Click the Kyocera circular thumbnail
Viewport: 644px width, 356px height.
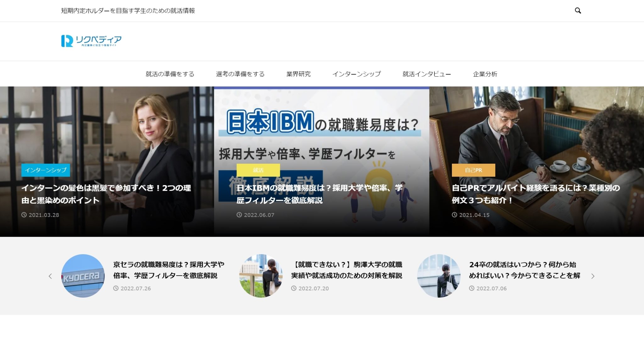[83, 276]
